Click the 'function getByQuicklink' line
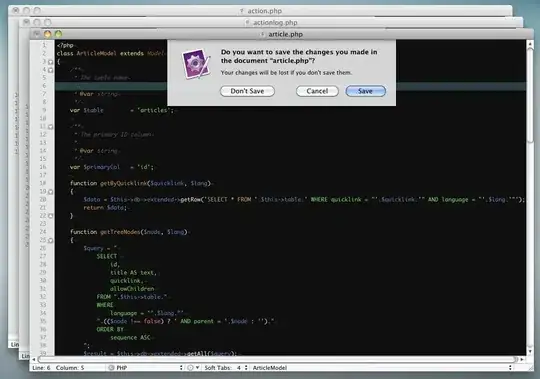This screenshot has height=379, width=540. coord(141,183)
